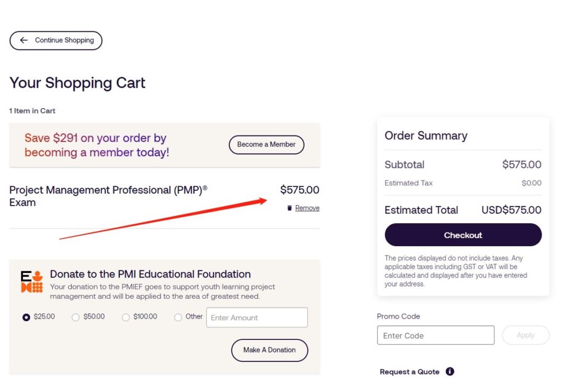
Task: Select the Other donation amount radio
Action: [178, 317]
